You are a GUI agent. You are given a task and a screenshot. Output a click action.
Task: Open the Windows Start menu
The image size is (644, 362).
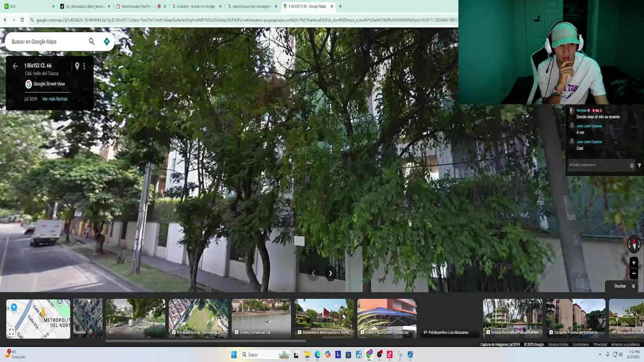(234, 354)
